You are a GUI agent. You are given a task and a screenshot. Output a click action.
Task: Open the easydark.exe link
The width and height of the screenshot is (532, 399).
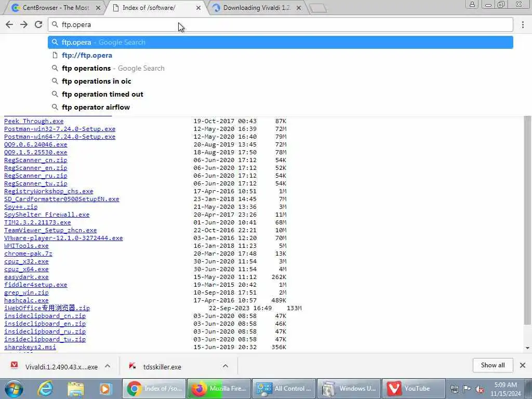(26, 277)
